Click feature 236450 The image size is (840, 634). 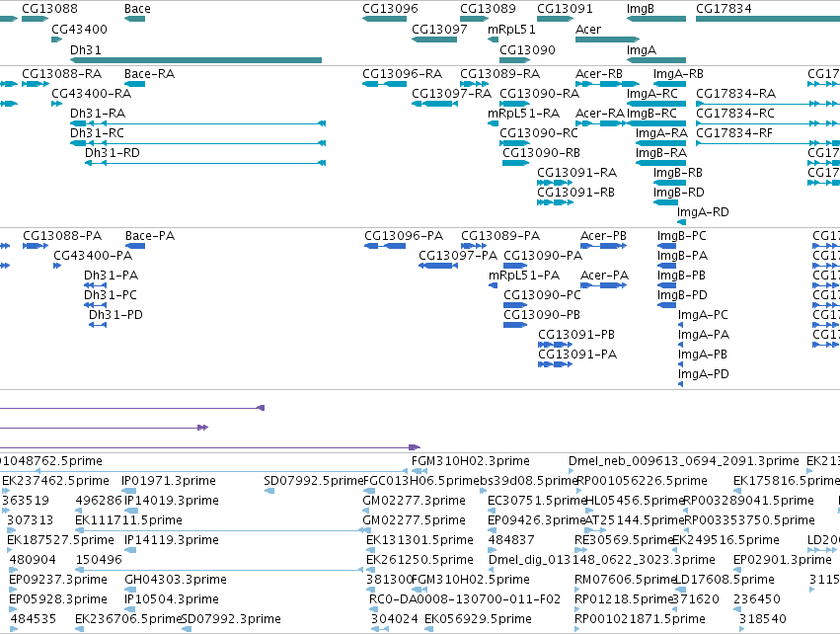(x=738, y=609)
